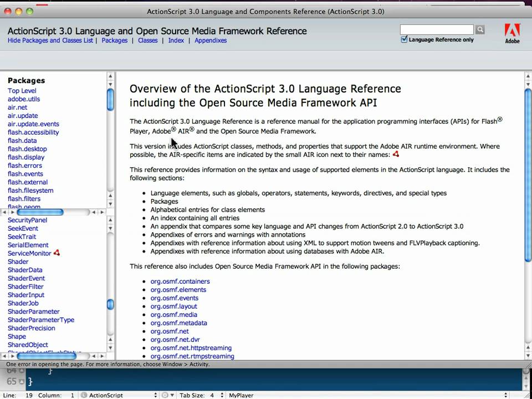Open the Classes link in header
The width and height of the screenshot is (532, 399).
click(147, 40)
